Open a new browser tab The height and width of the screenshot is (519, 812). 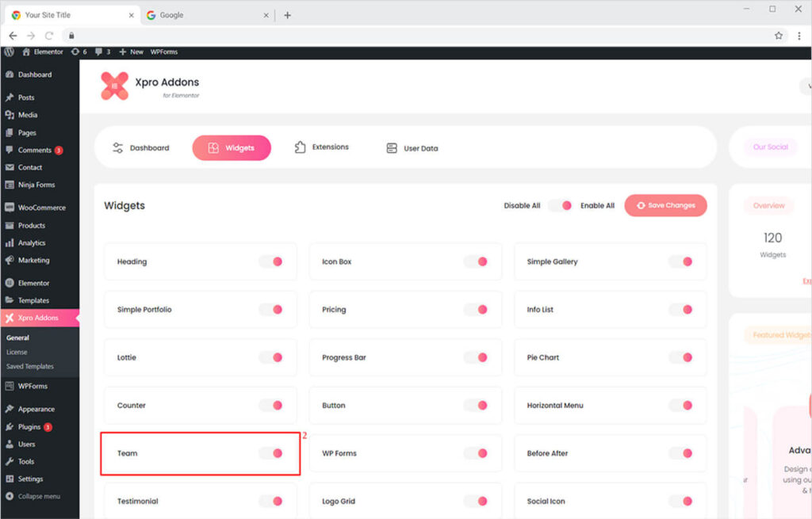click(x=287, y=15)
